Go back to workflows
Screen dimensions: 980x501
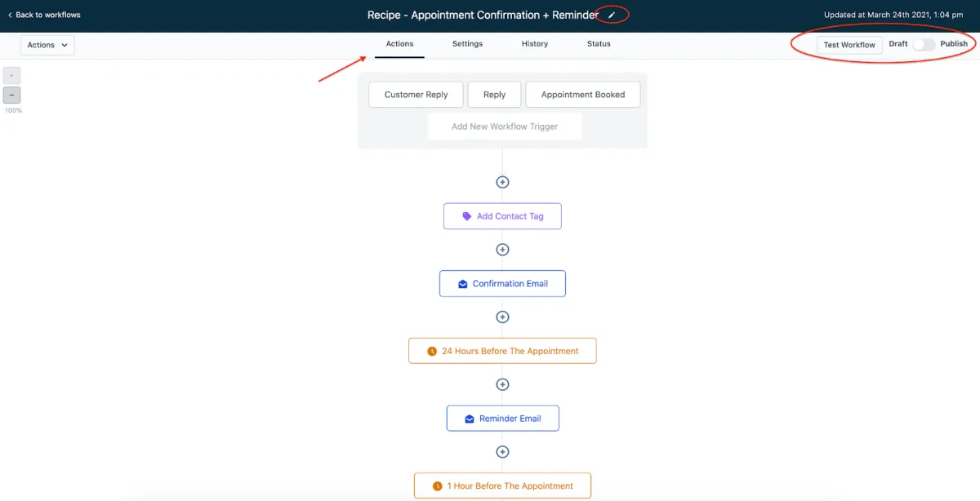tap(44, 15)
